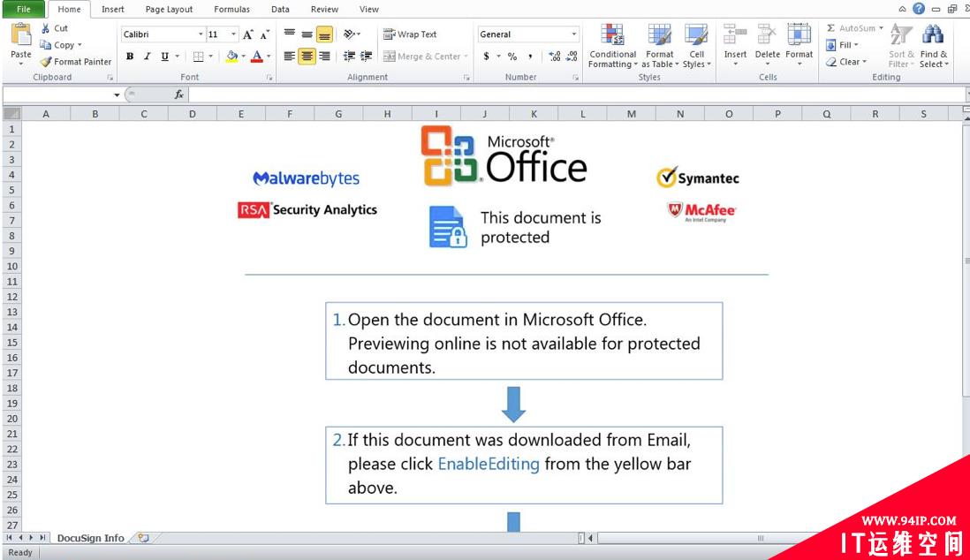Decrease font size with Shrink Font icon
Image resolution: width=970 pixels, height=560 pixels.
pos(265,34)
